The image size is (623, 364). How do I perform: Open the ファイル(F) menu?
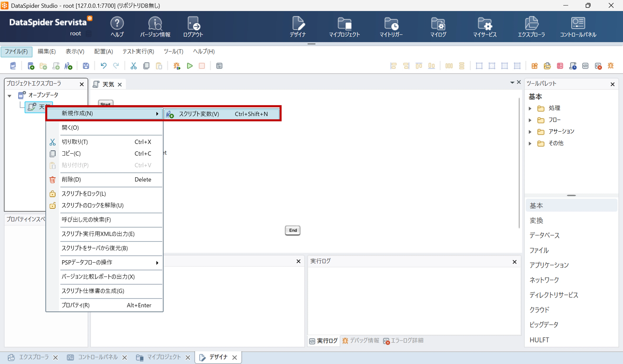(x=16, y=52)
